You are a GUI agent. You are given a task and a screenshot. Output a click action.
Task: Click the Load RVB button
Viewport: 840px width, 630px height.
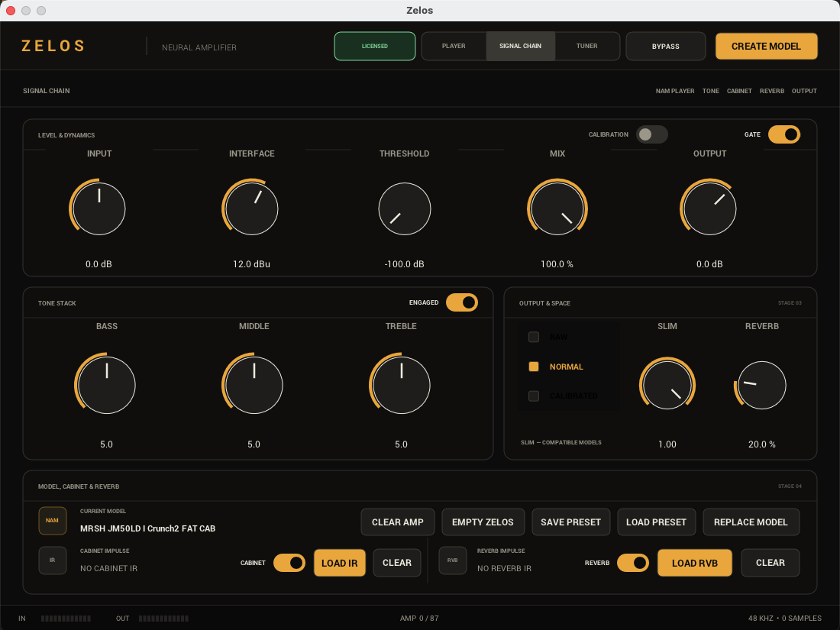[695, 563]
